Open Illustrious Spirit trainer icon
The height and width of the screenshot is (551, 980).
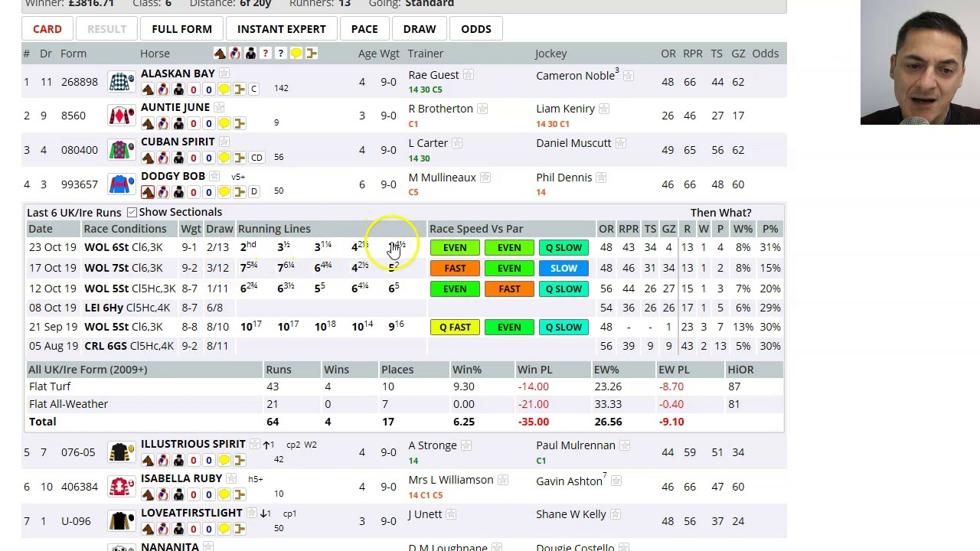(x=178, y=460)
